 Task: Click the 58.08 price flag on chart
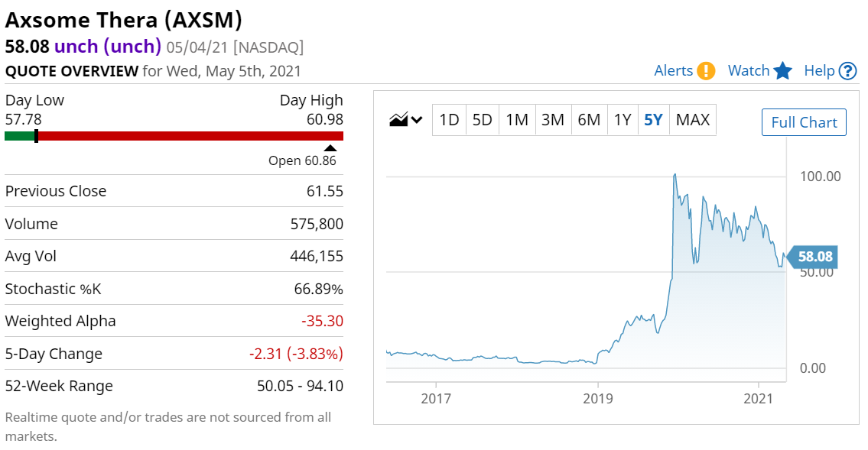click(811, 257)
